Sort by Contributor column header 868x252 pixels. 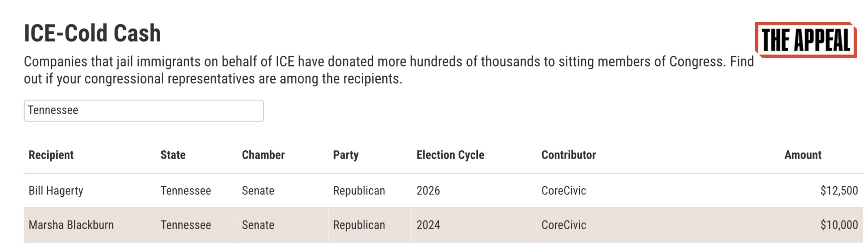pyautogui.click(x=569, y=155)
